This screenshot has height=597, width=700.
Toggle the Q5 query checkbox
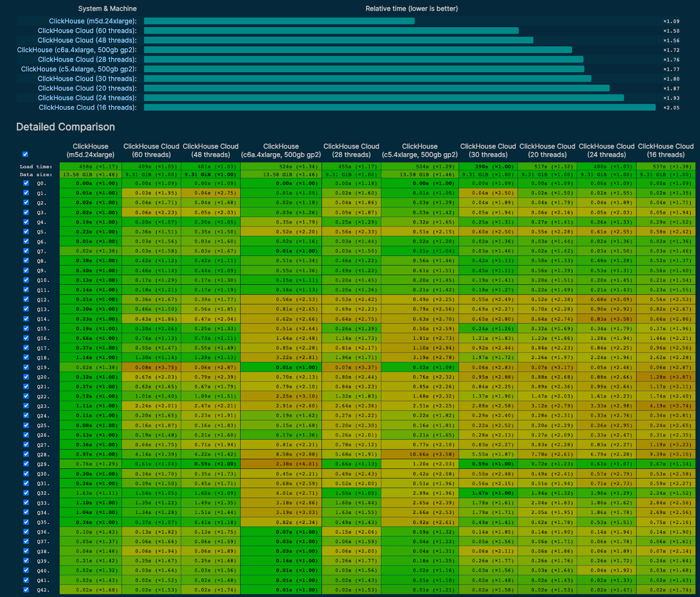[x=26, y=231]
